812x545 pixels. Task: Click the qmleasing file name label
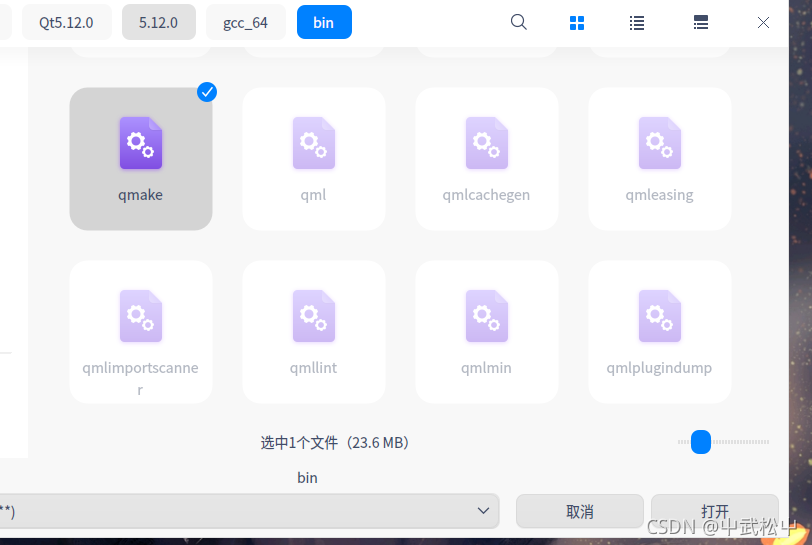(659, 195)
